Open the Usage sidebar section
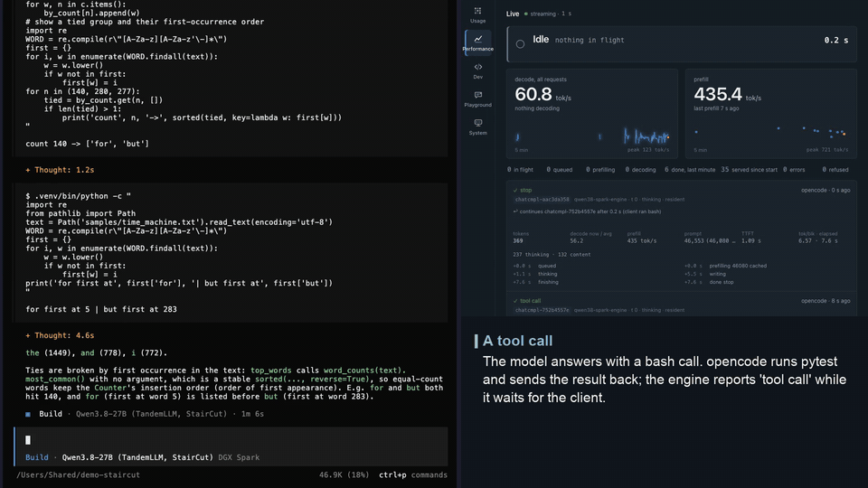868x488 pixels. point(477,15)
